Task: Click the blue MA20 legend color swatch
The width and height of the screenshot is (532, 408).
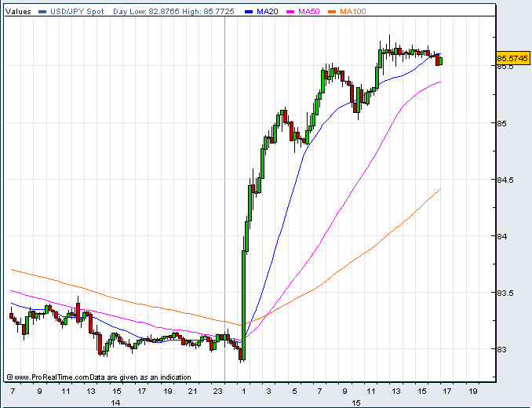Action: pyautogui.click(x=249, y=12)
